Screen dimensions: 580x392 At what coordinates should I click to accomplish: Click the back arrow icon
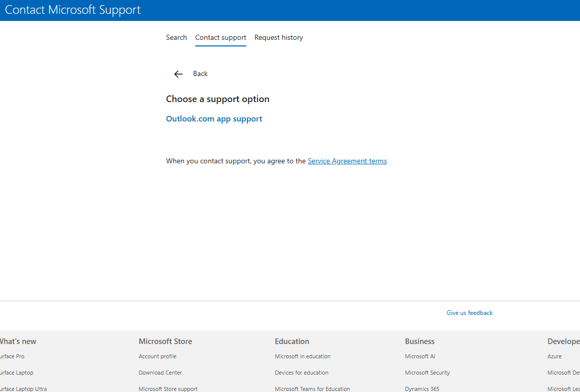click(x=178, y=74)
